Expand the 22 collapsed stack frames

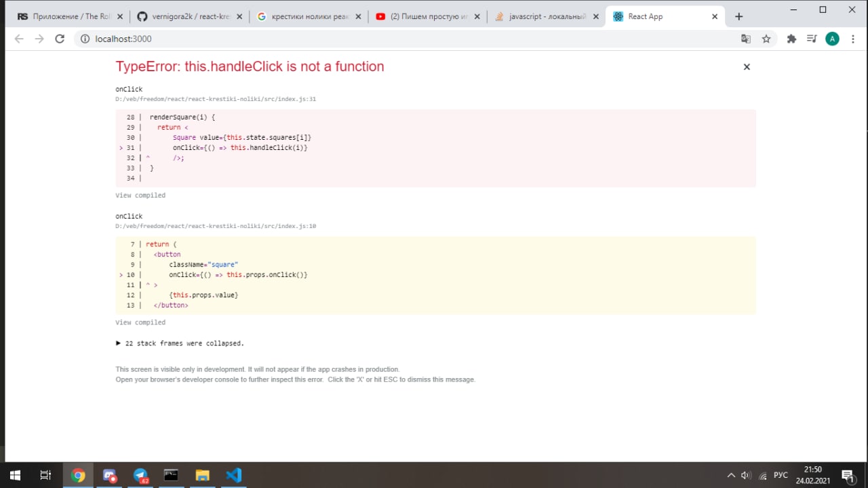point(180,343)
